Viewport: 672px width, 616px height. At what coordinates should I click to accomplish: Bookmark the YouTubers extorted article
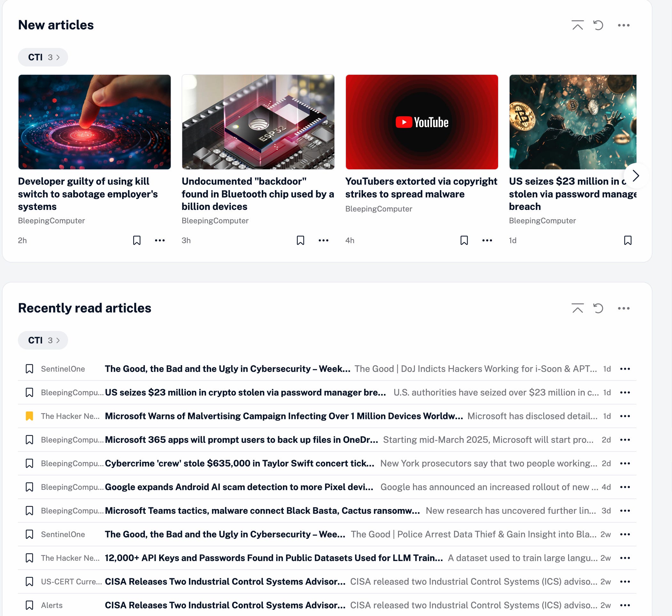tap(464, 240)
